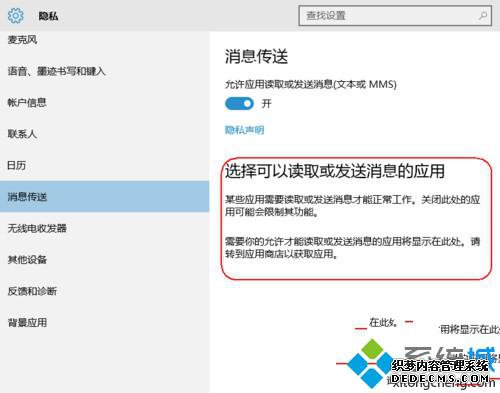Turn off the message access toggle
This screenshot has width=500, height=393.
pos(239,104)
